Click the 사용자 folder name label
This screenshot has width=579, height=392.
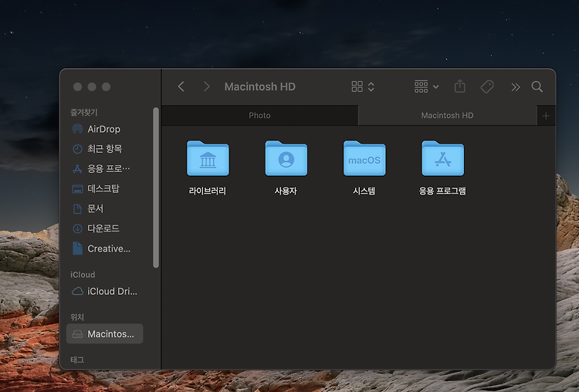click(x=286, y=191)
